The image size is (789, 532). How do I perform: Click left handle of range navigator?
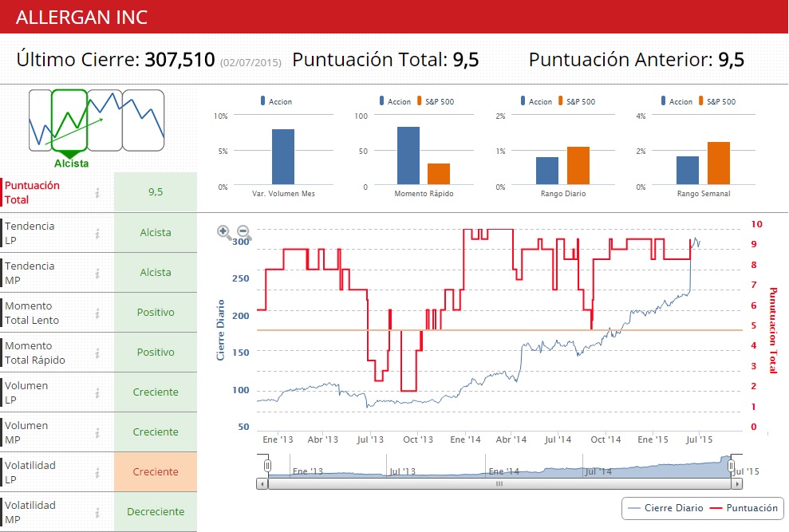[x=268, y=466]
